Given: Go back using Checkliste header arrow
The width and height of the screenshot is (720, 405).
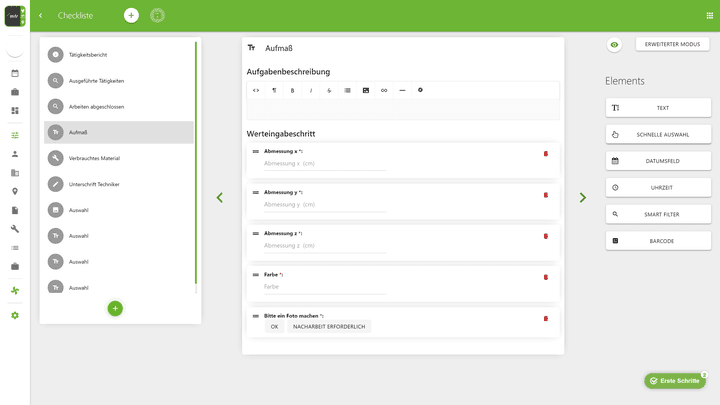Looking at the screenshot, I should pyautogui.click(x=40, y=15).
